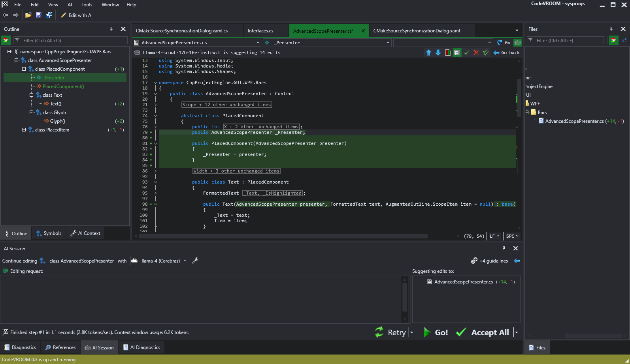Viewport: 630px width, 364px height.
Task: Open the editor tab list overflow arrow
Action: [x=517, y=30]
